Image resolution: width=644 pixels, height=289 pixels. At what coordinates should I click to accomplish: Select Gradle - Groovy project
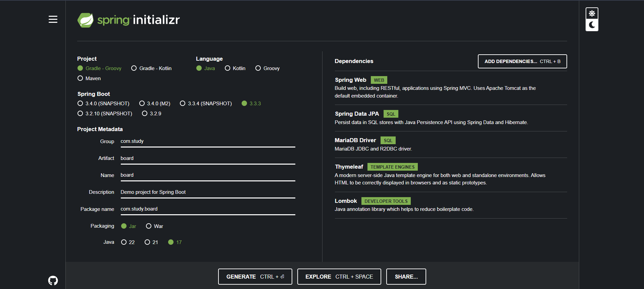(99, 68)
